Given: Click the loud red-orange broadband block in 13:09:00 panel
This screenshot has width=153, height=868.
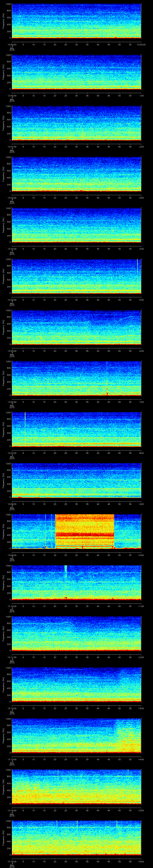Looking at the screenshot, I should coord(85,532).
